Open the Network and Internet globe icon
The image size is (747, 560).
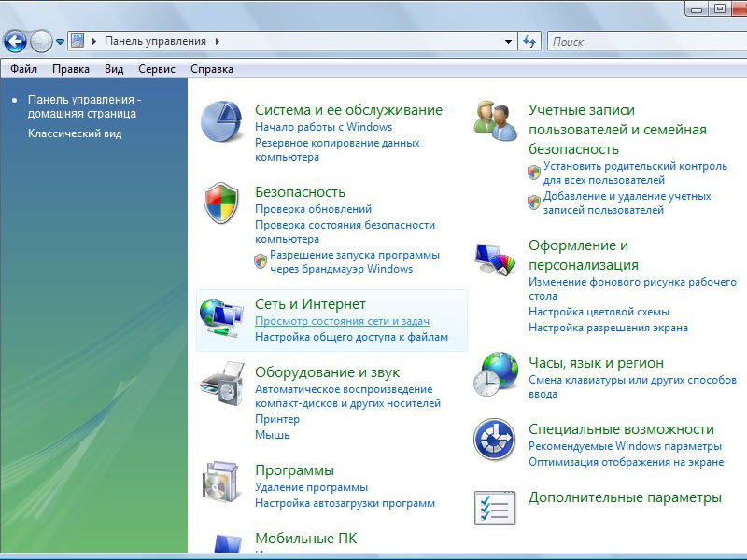(x=221, y=317)
